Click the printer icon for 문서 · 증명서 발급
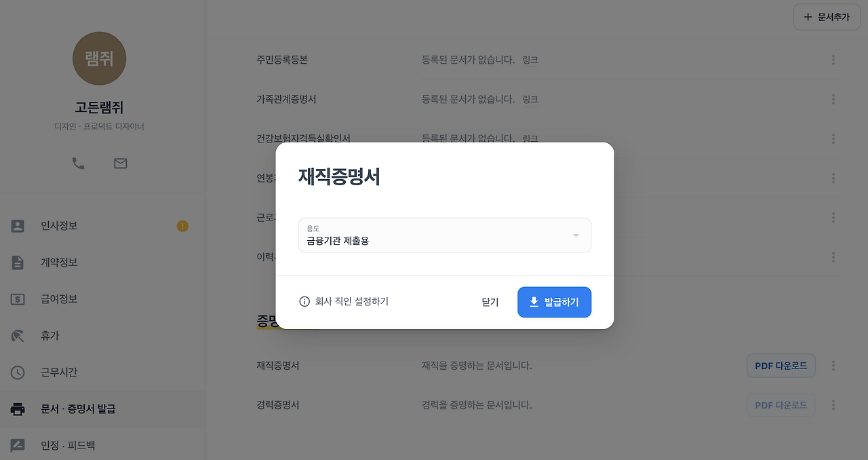 click(x=18, y=409)
